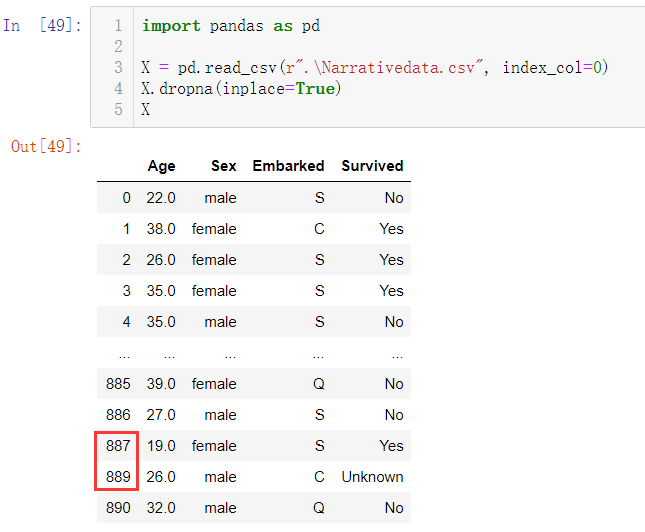
Task: Click the Age value 39.0
Action: [x=161, y=384]
